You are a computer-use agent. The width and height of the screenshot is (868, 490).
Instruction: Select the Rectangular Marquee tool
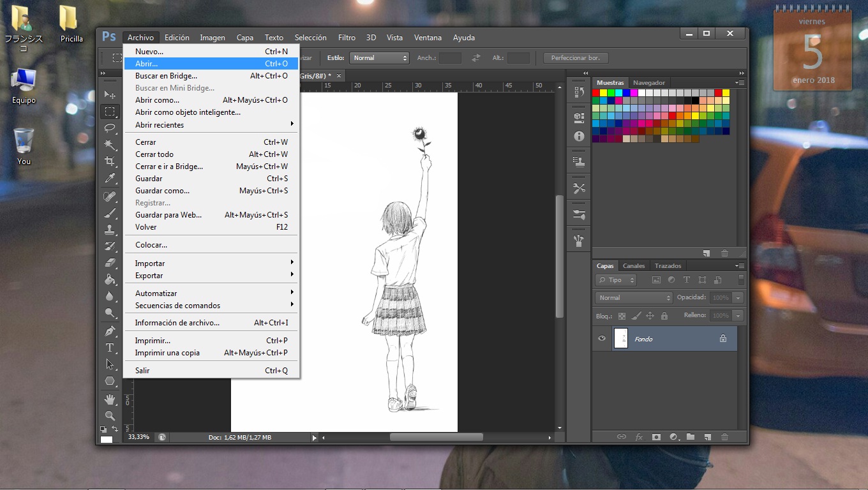(110, 112)
